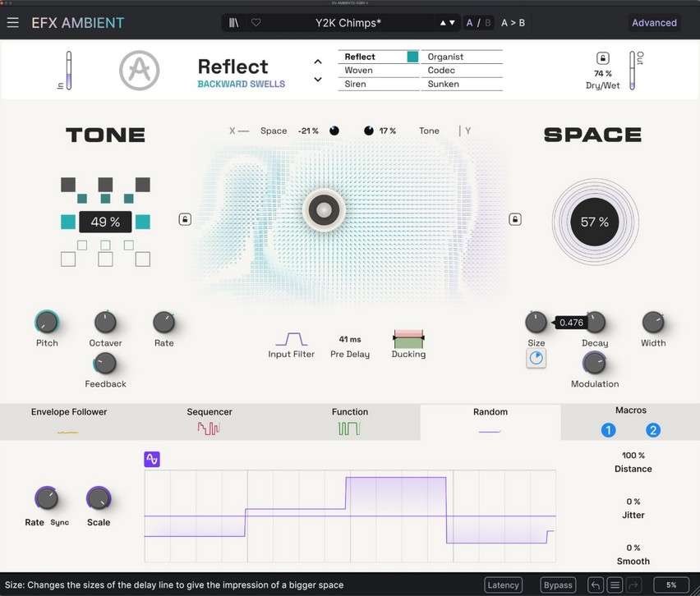Open the Ducking meter icon
Image resolution: width=700 pixels, height=596 pixels.
408,339
